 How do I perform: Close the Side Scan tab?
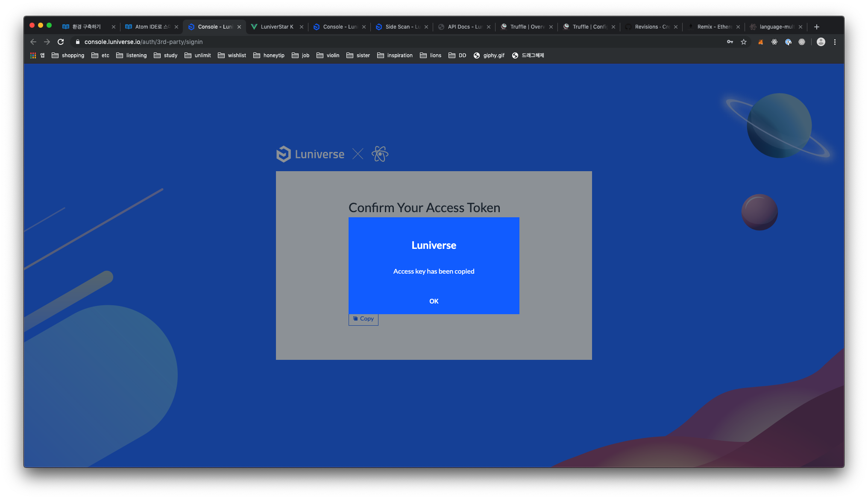[x=426, y=27]
